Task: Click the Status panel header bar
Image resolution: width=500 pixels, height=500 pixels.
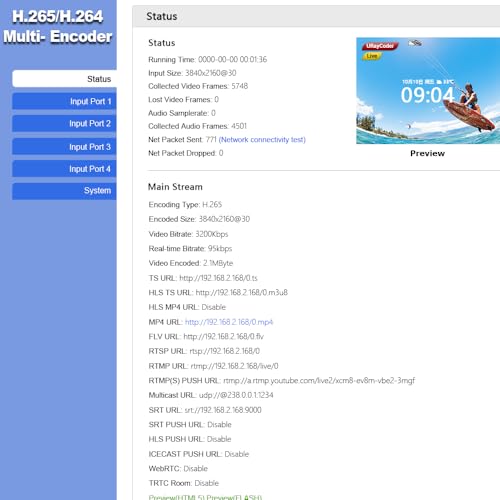Action: [316, 16]
